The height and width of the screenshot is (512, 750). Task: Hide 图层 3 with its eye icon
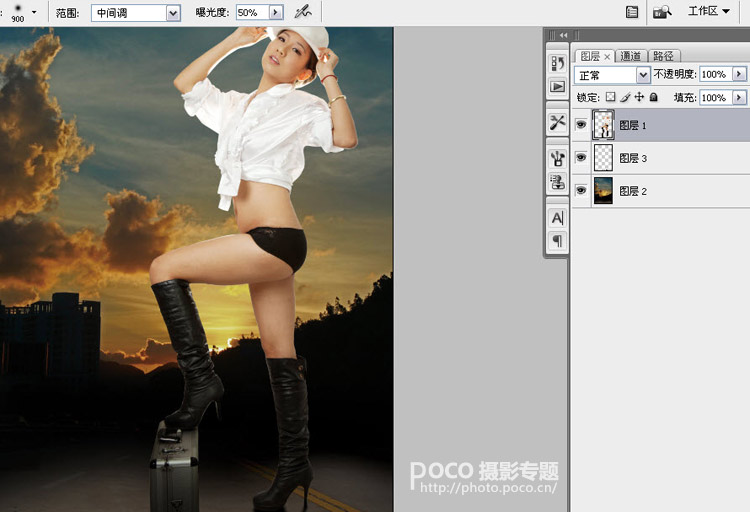pos(581,157)
